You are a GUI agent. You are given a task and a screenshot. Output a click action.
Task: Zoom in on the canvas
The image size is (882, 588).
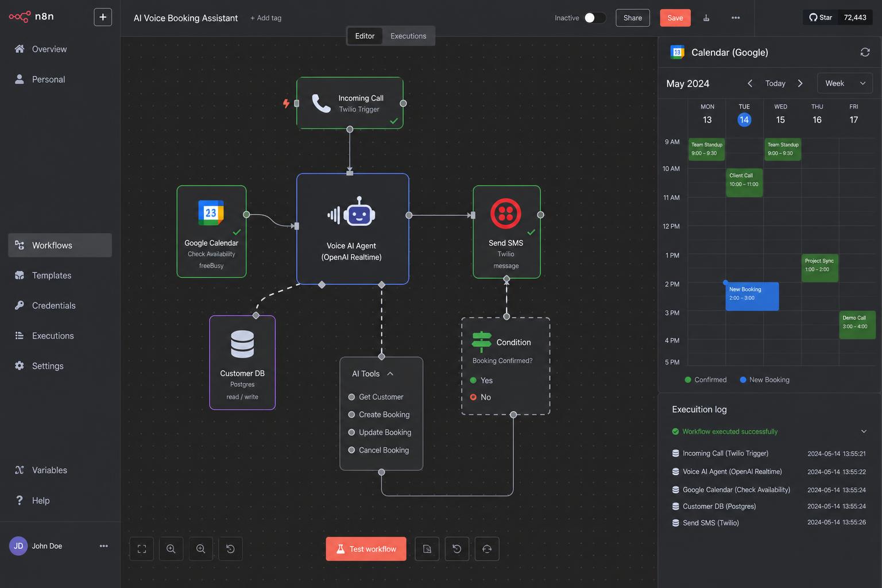[x=171, y=549]
